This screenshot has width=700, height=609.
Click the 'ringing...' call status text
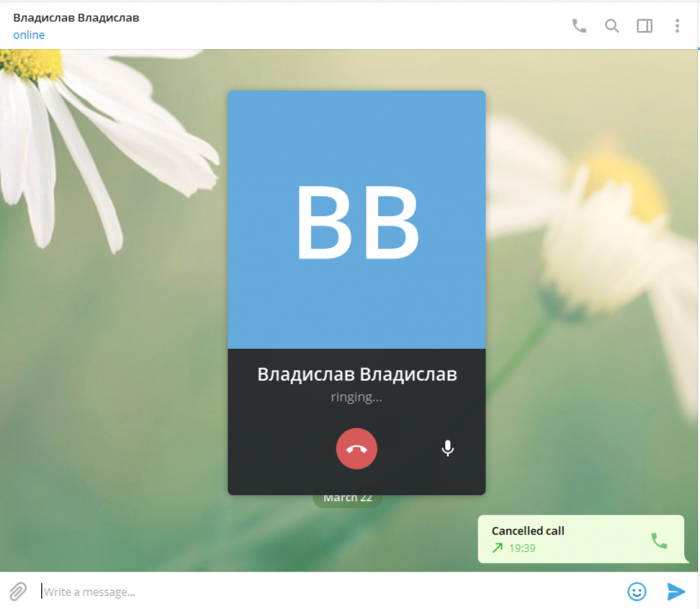pos(357,397)
